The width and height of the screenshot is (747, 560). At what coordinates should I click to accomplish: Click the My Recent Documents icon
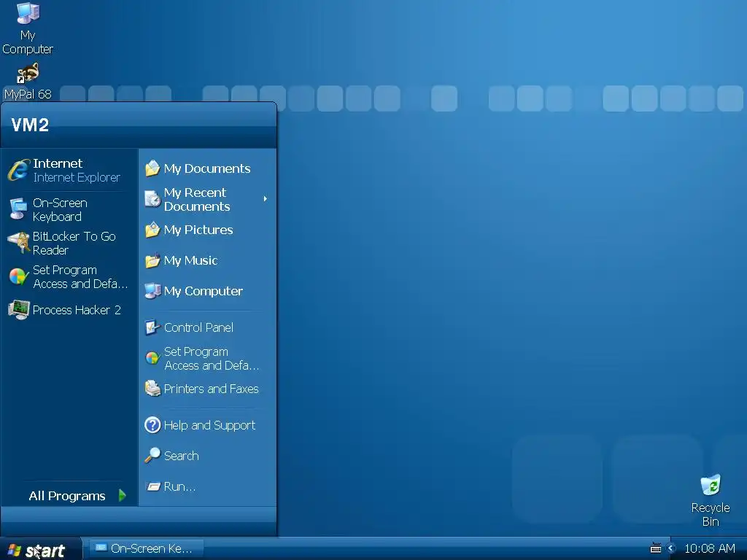pos(152,199)
